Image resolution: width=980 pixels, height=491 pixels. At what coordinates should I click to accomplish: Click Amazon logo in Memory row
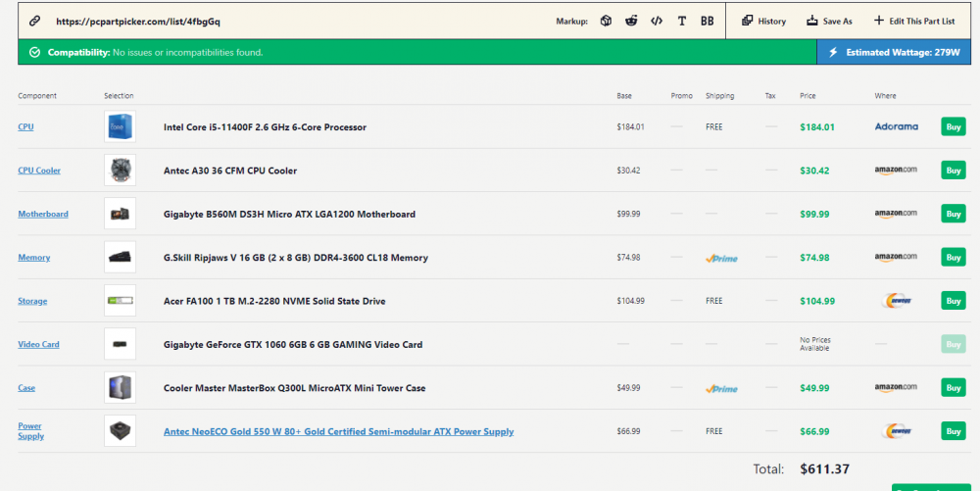(x=896, y=258)
